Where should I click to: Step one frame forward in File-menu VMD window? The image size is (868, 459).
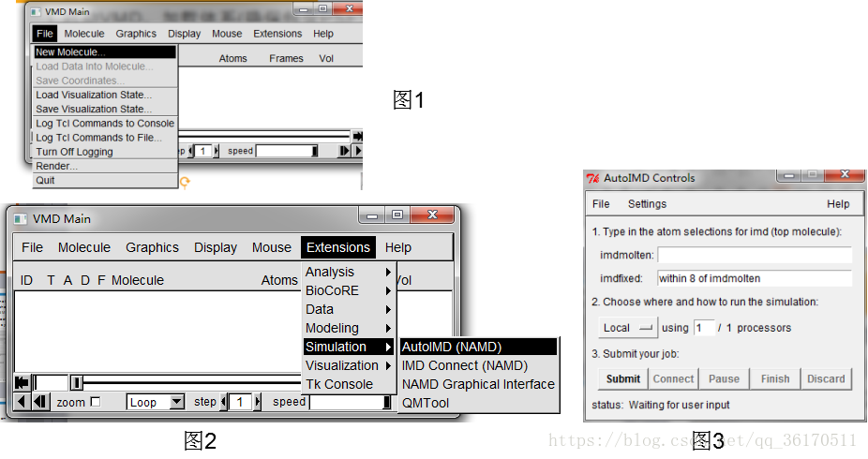(344, 151)
